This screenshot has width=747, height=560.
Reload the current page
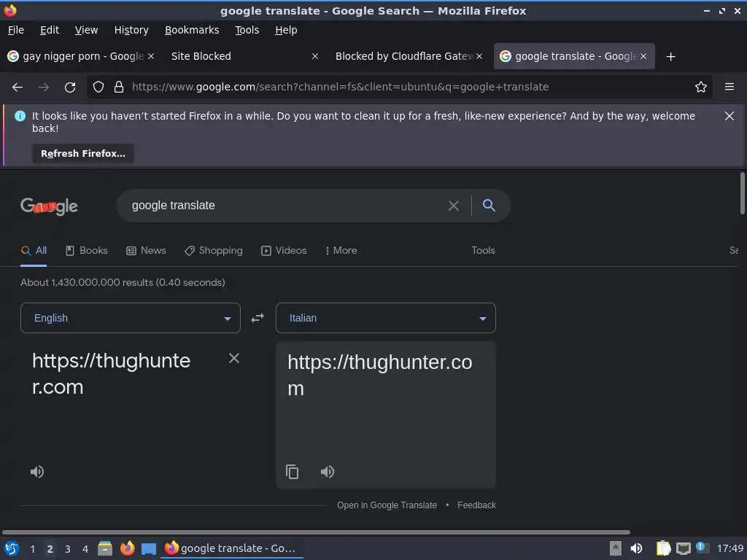coord(70,87)
